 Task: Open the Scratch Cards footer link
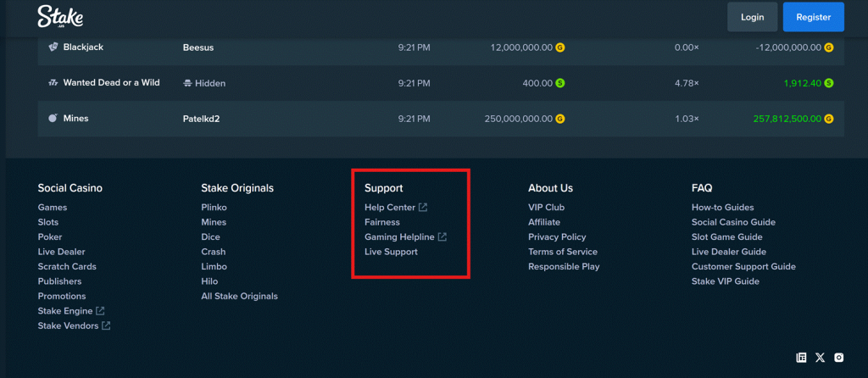67,266
